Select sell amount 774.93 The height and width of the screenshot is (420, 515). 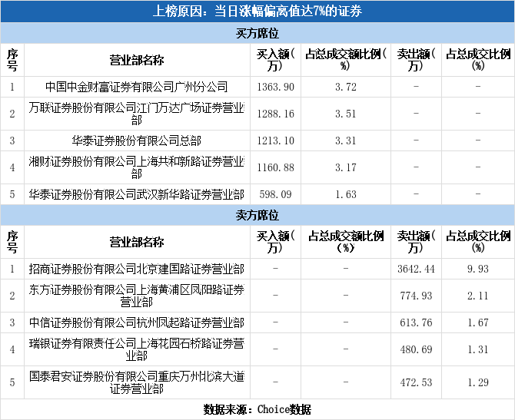tap(416, 296)
